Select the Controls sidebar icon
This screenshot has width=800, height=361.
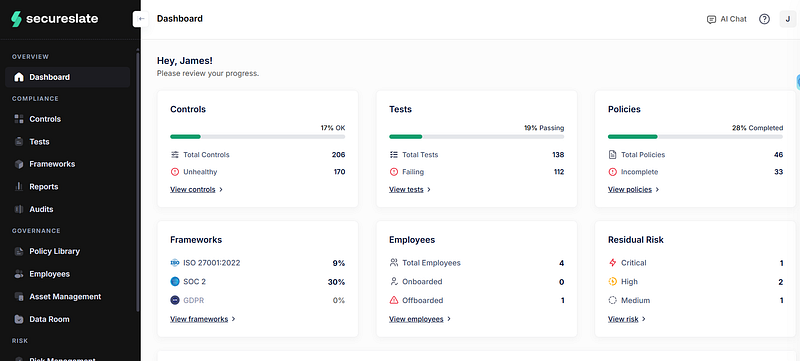[x=19, y=119]
